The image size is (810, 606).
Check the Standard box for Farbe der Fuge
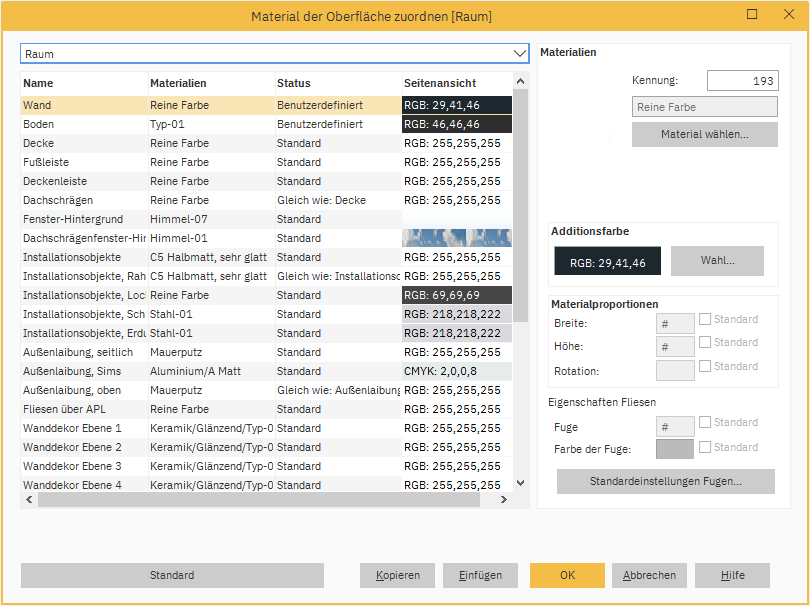[705, 447]
